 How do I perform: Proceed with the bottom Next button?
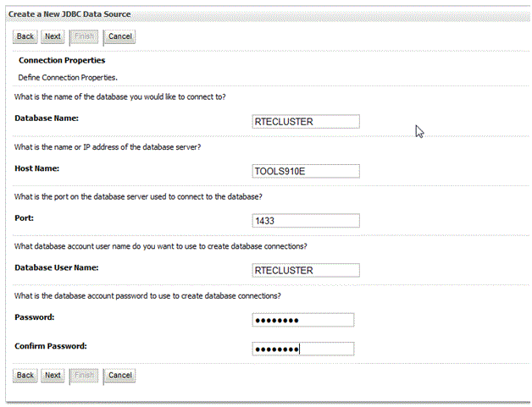(x=53, y=375)
